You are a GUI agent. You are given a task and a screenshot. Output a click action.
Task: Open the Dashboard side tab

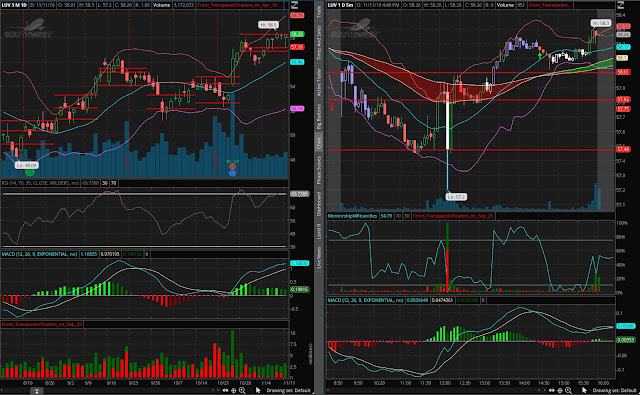point(319,204)
